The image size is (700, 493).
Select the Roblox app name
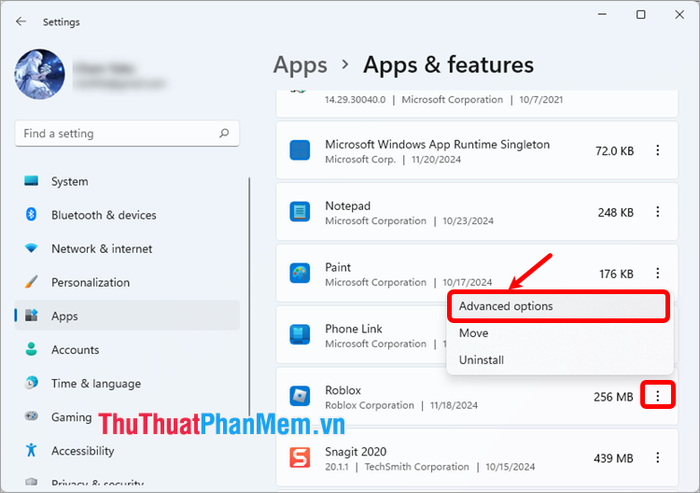[343, 390]
